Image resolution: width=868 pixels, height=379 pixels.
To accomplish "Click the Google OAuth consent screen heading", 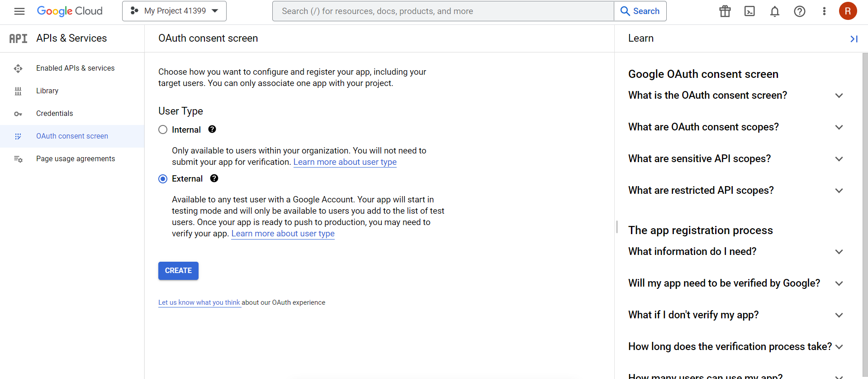I will 703,74.
